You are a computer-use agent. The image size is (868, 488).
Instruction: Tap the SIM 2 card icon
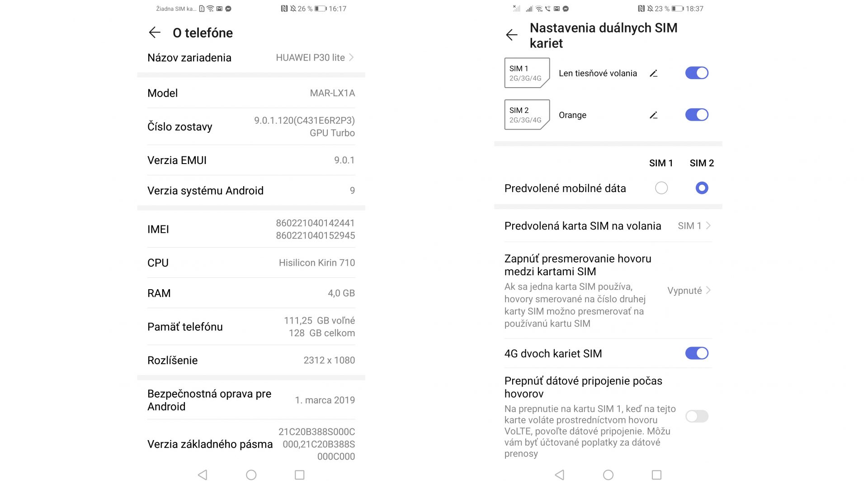pyautogui.click(x=527, y=115)
